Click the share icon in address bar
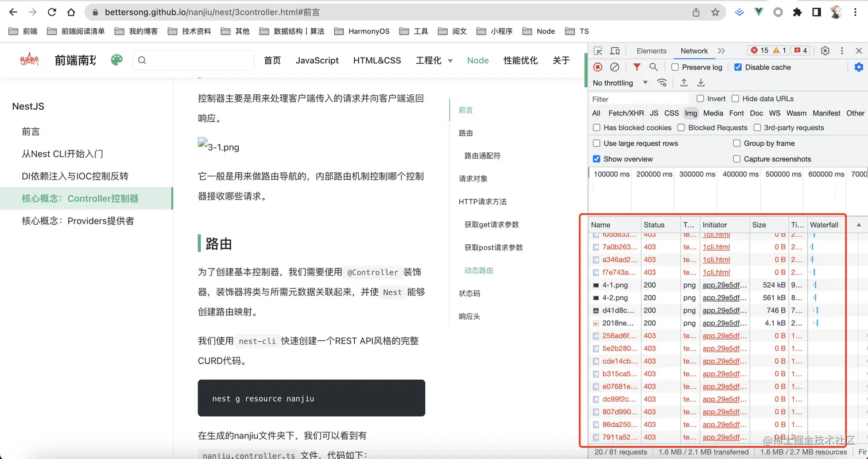The height and width of the screenshot is (459, 868). 696,11
